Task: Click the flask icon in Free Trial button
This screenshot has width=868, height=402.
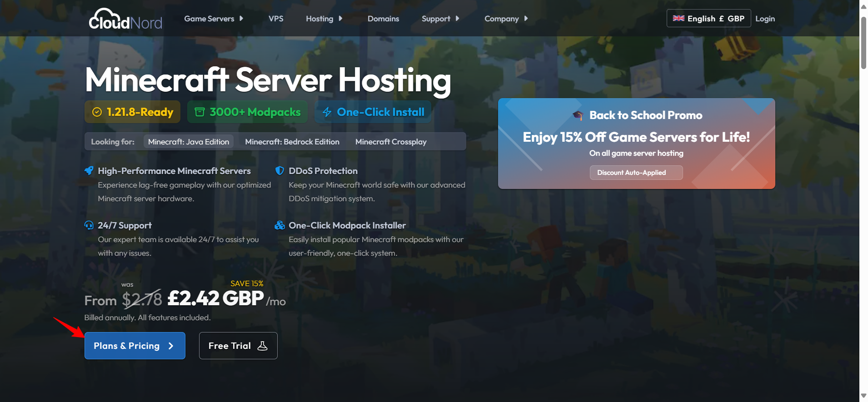Action: click(x=263, y=346)
